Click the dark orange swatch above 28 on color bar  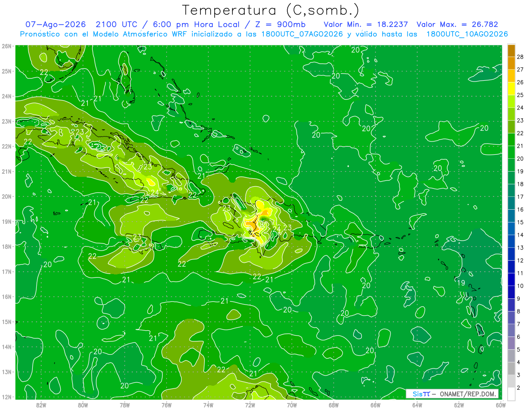(511, 50)
